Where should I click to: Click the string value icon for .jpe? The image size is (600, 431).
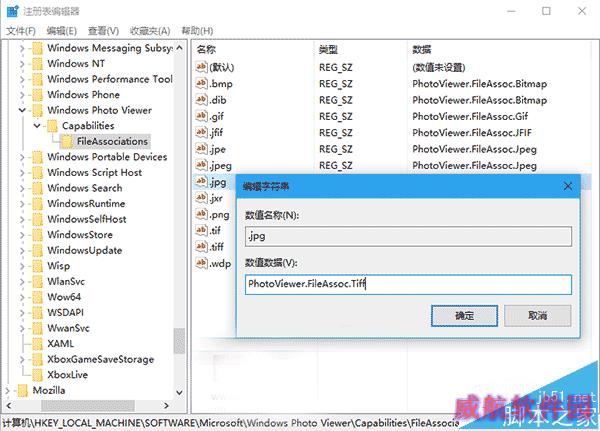click(x=201, y=149)
